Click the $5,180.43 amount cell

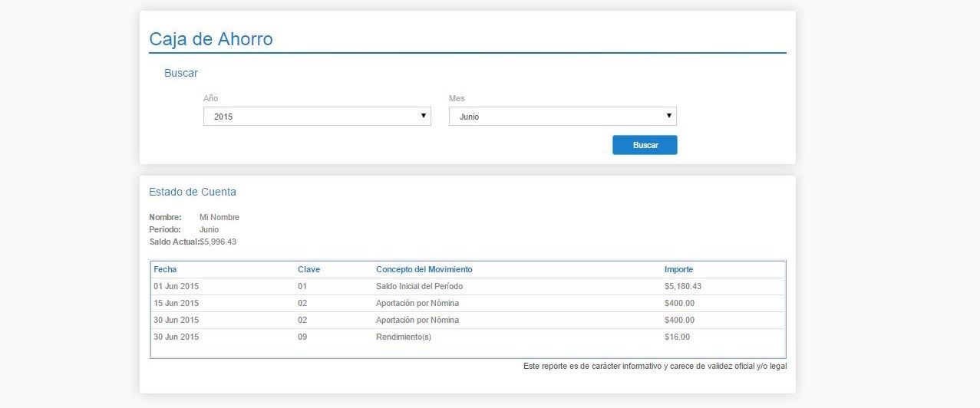point(683,286)
